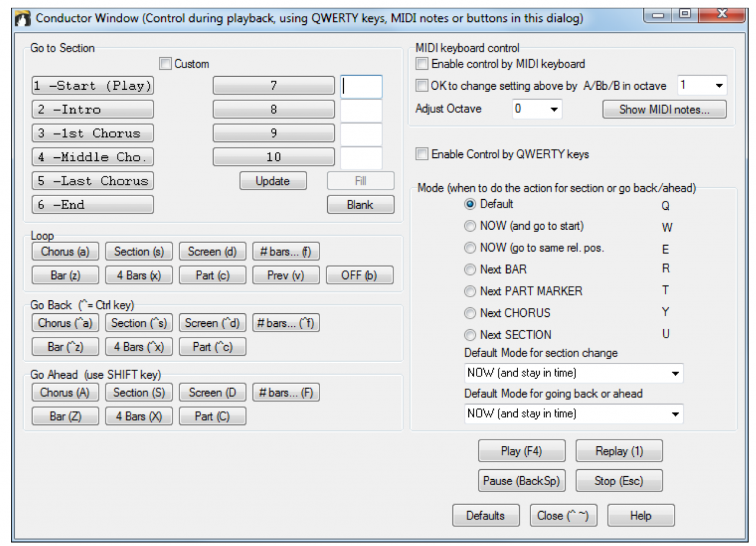Loop the Part (c)
756x546 pixels.
point(213,275)
